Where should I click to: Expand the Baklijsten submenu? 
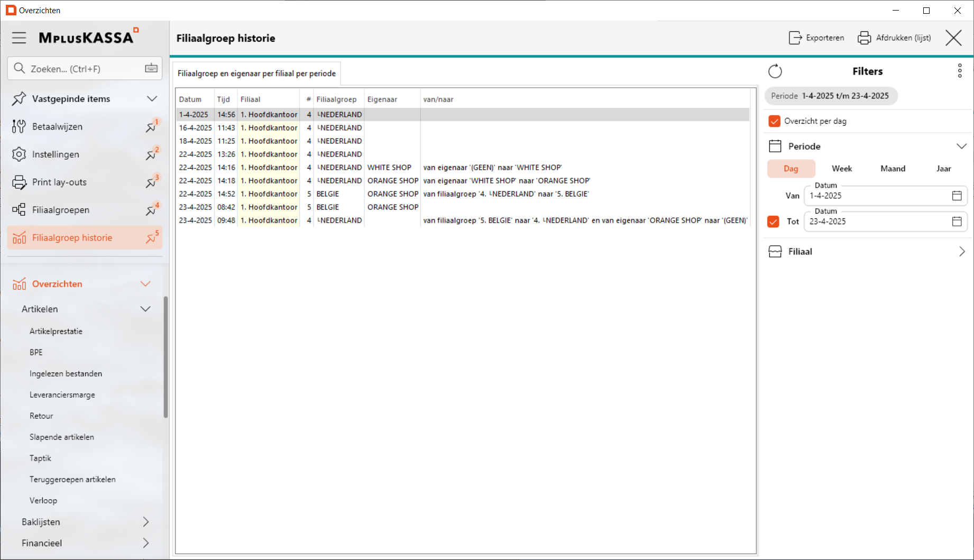pyautogui.click(x=146, y=522)
